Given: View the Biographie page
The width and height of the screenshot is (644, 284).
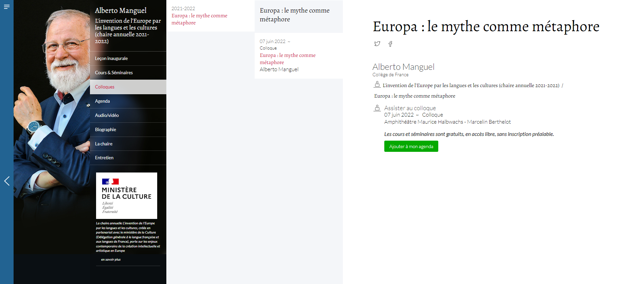Looking at the screenshot, I should [128, 129].
